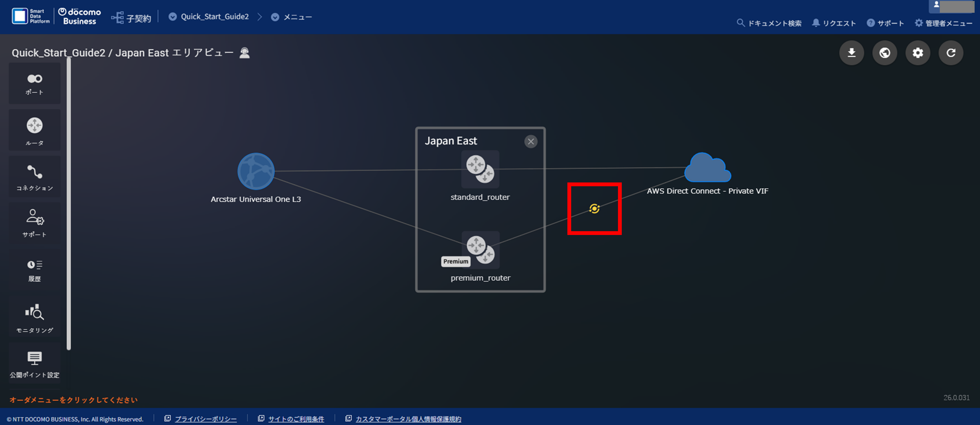Image resolution: width=980 pixels, height=425 pixels.
Task: Select the premium_router node
Action: pyautogui.click(x=481, y=250)
